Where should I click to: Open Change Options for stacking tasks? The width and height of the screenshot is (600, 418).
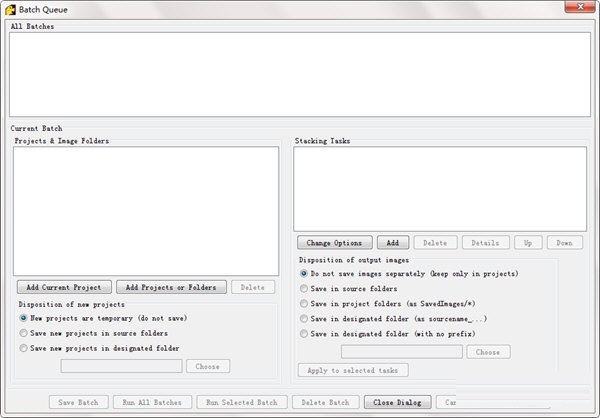point(334,243)
